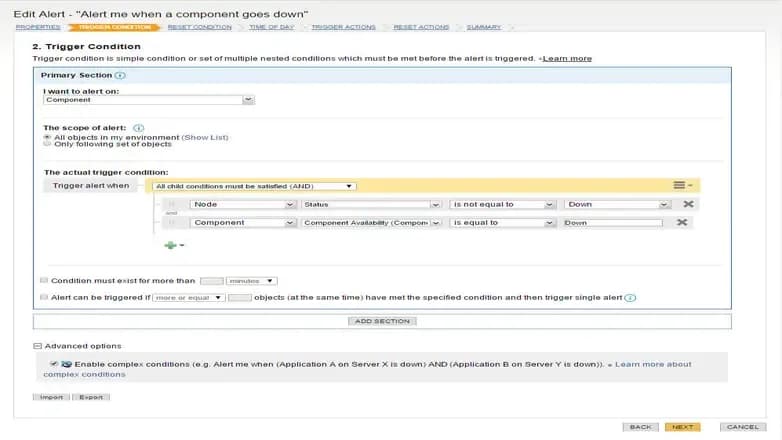The image size is (782, 440).
Task: Collapse the Advanced options section
Action: (37, 346)
